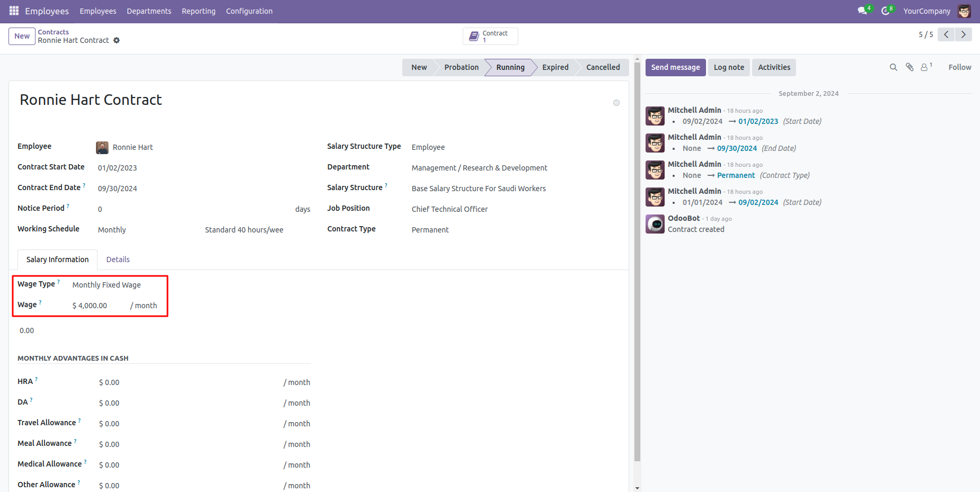Click the Contracts breadcrumb link
Viewport: 980px width, 492px height.
pyautogui.click(x=53, y=32)
